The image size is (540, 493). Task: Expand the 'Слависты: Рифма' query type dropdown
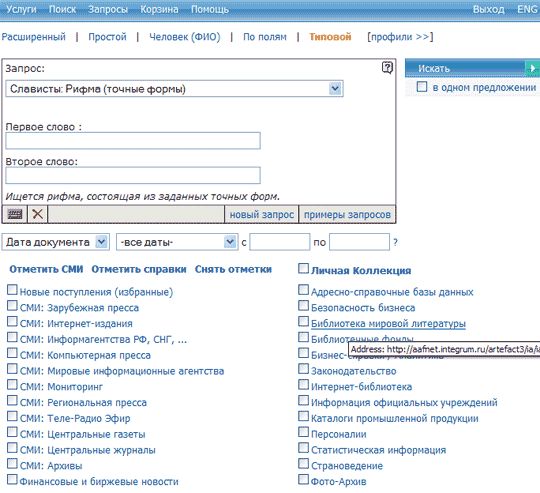335,89
